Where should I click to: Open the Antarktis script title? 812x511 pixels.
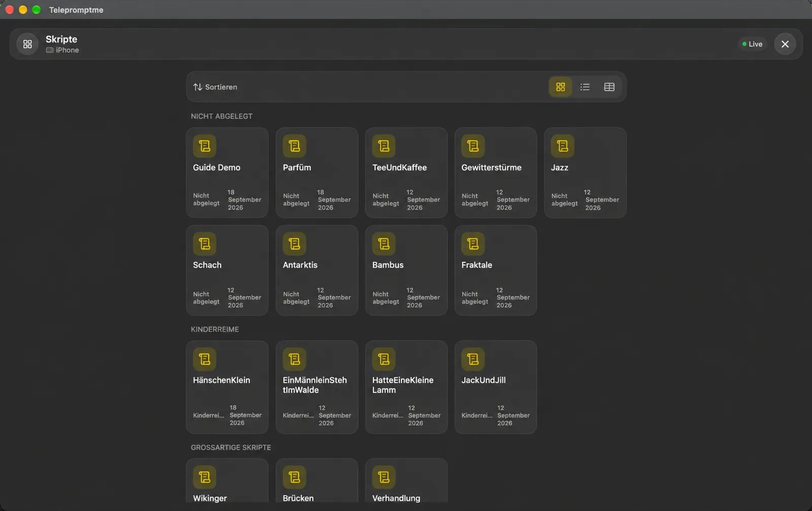[300, 265]
